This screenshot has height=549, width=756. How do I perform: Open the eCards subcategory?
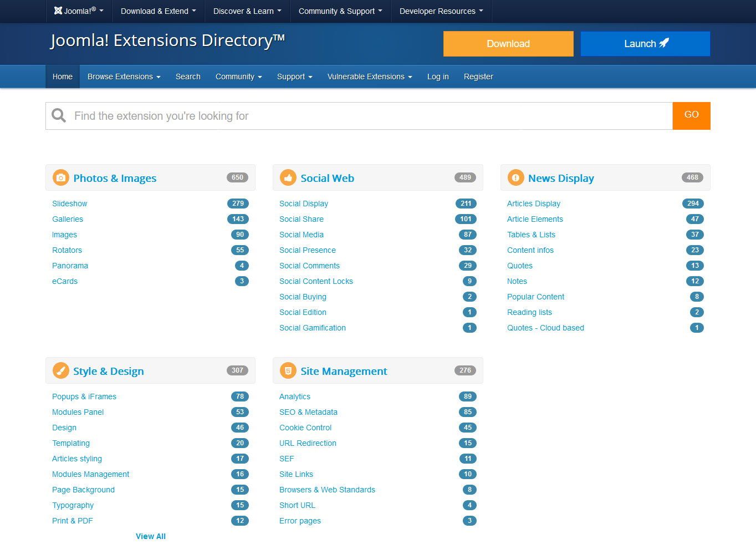pos(65,281)
